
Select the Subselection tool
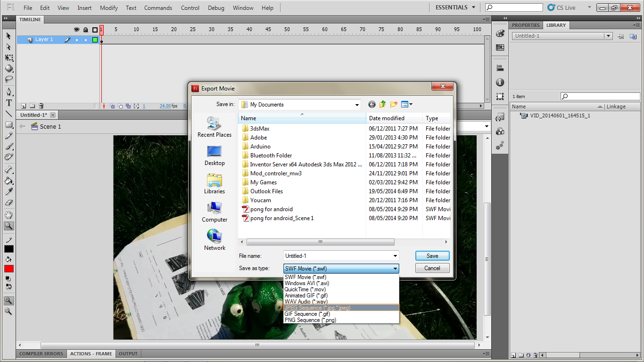[8, 47]
